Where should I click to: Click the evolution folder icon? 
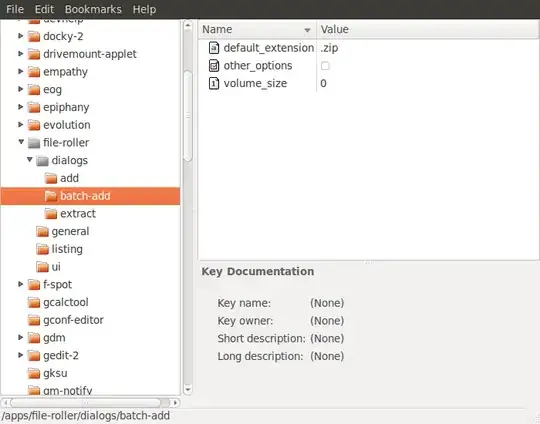point(34,125)
